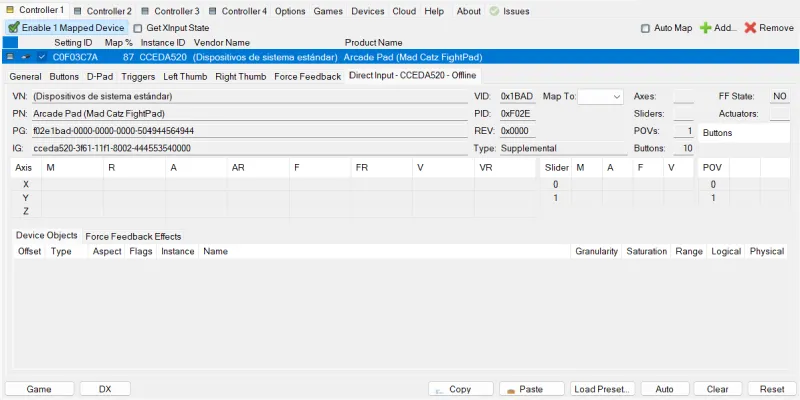Switch to the Controller 2 tab
Viewport: 800px width, 400px height.
point(103,11)
